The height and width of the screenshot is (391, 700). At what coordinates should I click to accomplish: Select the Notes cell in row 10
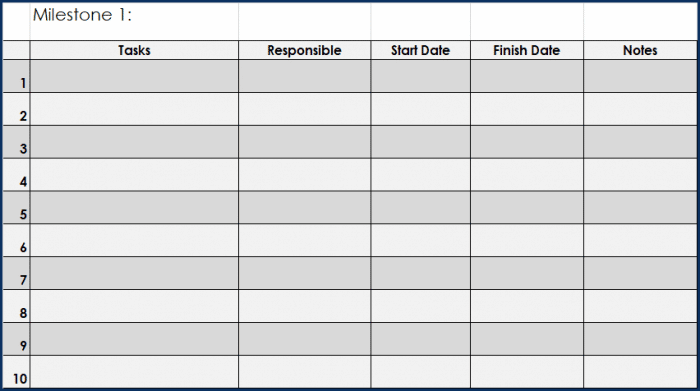tap(640, 372)
